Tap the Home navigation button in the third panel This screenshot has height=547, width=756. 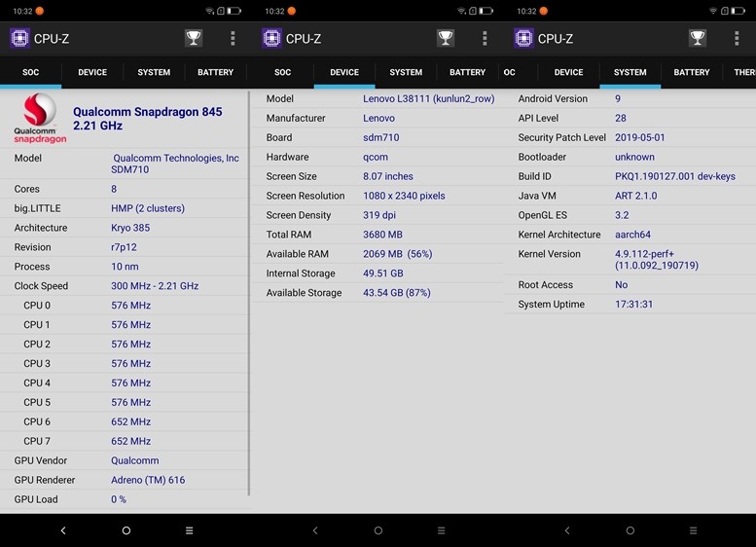click(630, 530)
